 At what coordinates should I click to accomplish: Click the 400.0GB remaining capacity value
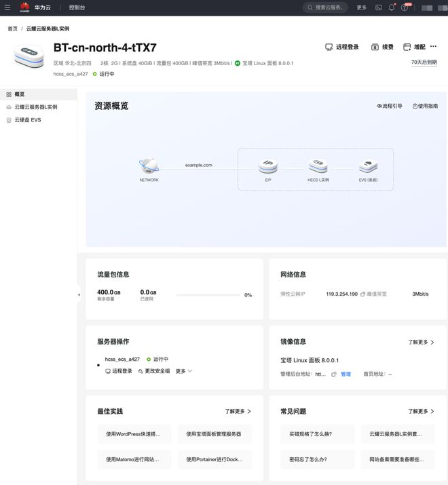109,292
